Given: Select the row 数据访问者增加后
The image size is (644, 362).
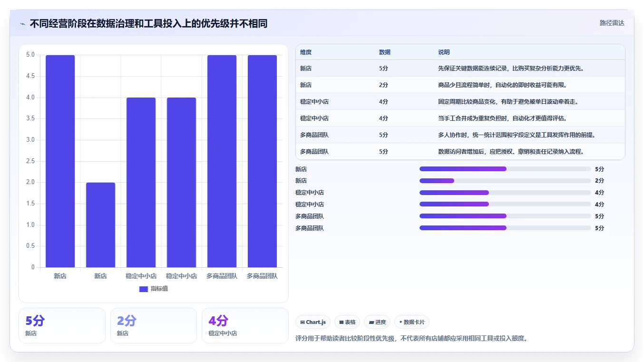Looking at the screenshot, I should [x=460, y=152].
